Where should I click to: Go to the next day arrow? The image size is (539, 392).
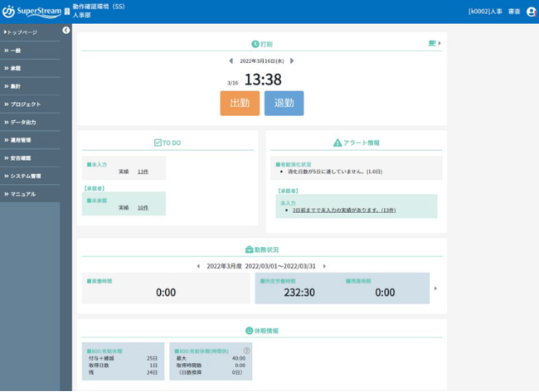click(x=292, y=60)
